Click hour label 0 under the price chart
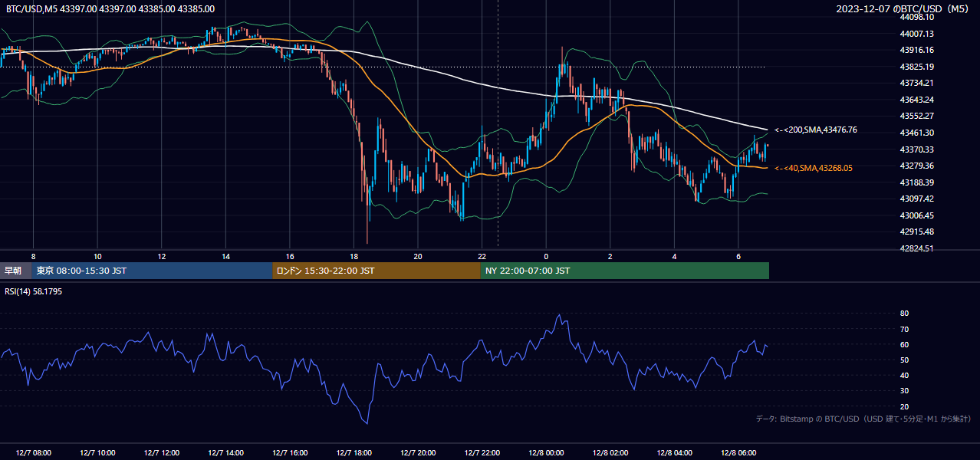 click(546, 256)
